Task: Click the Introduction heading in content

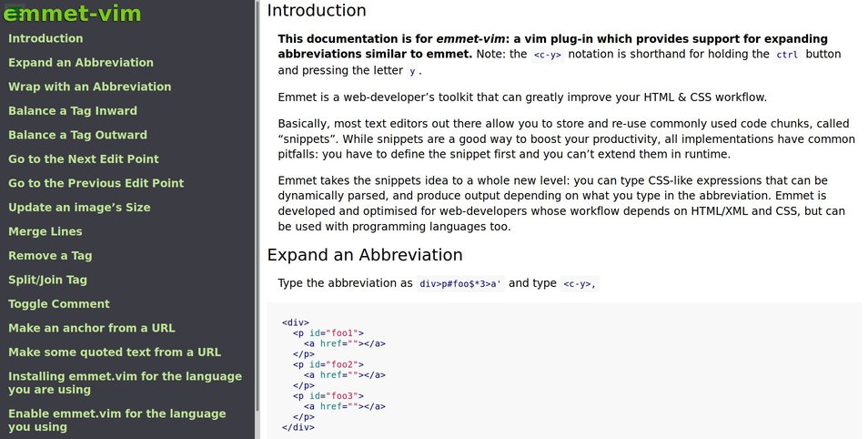Action: click(317, 11)
